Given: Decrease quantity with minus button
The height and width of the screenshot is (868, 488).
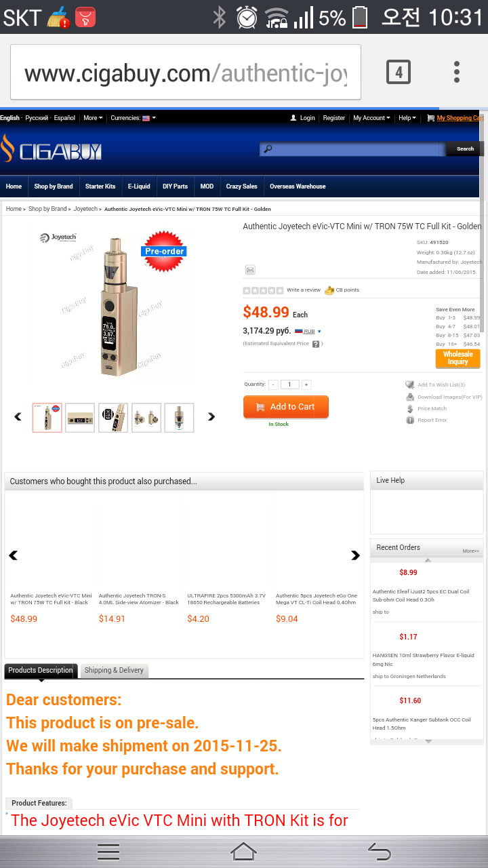Looking at the screenshot, I should tap(273, 384).
